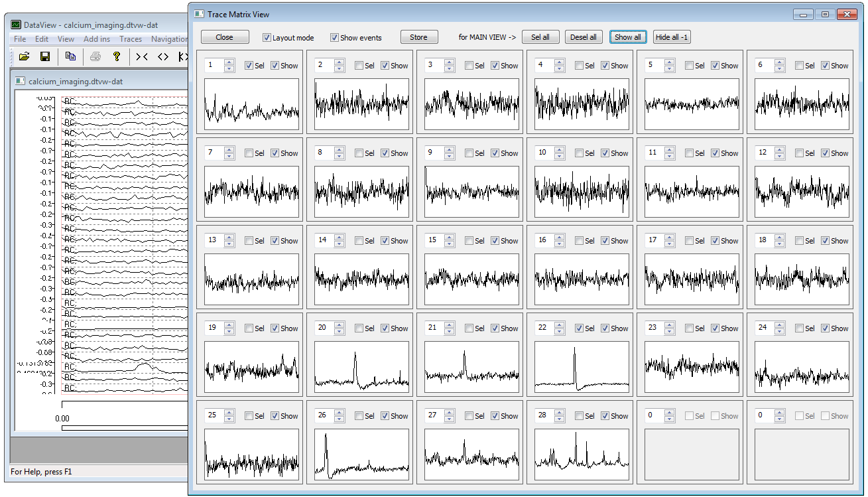Increment the trace 1 number spinner
868x497 pixels.
coord(229,62)
